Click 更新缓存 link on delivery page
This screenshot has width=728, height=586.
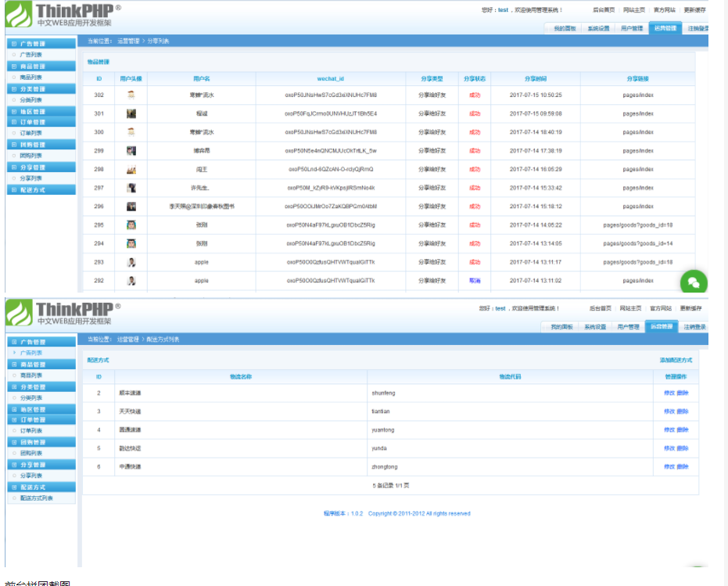[x=691, y=308]
